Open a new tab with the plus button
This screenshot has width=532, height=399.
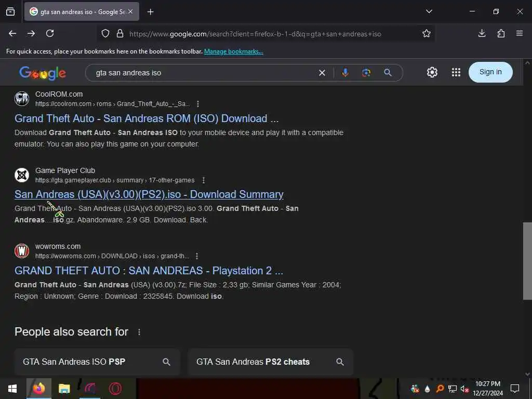pyautogui.click(x=150, y=12)
